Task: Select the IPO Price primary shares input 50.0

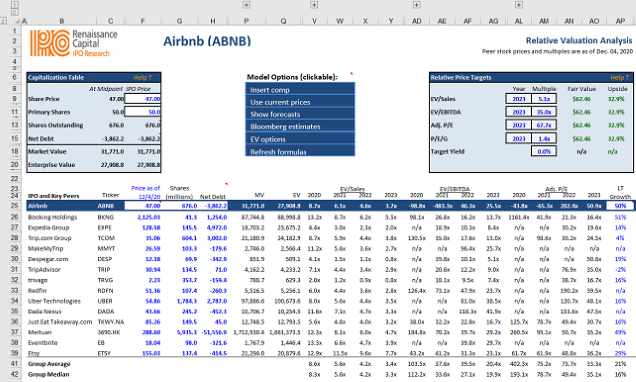Action: [x=143, y=112]
